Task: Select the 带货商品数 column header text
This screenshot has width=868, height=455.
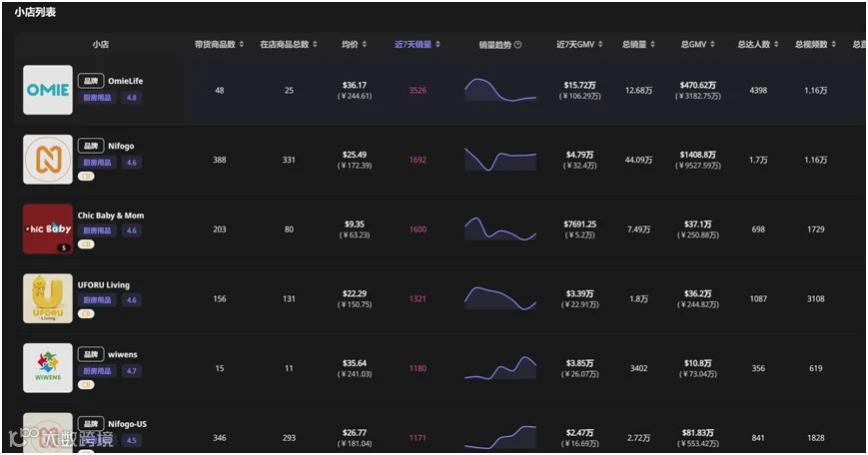Action: [215, 44]
